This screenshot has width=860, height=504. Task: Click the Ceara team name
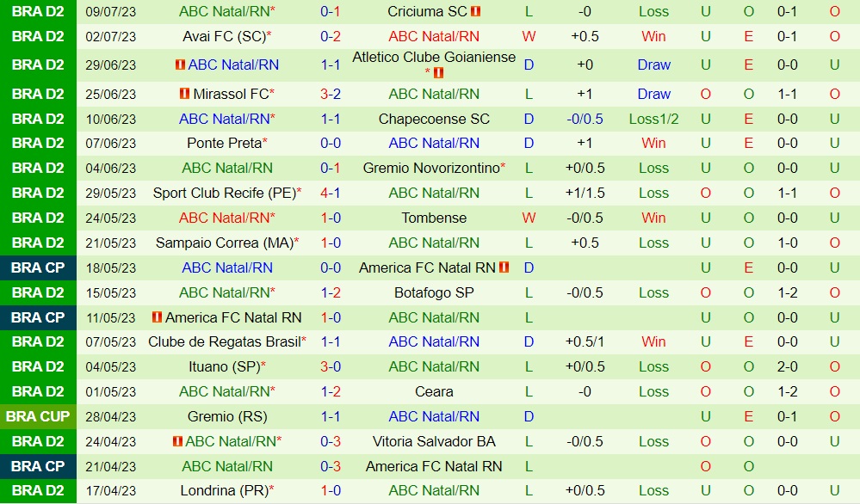[x=434, y=391]
